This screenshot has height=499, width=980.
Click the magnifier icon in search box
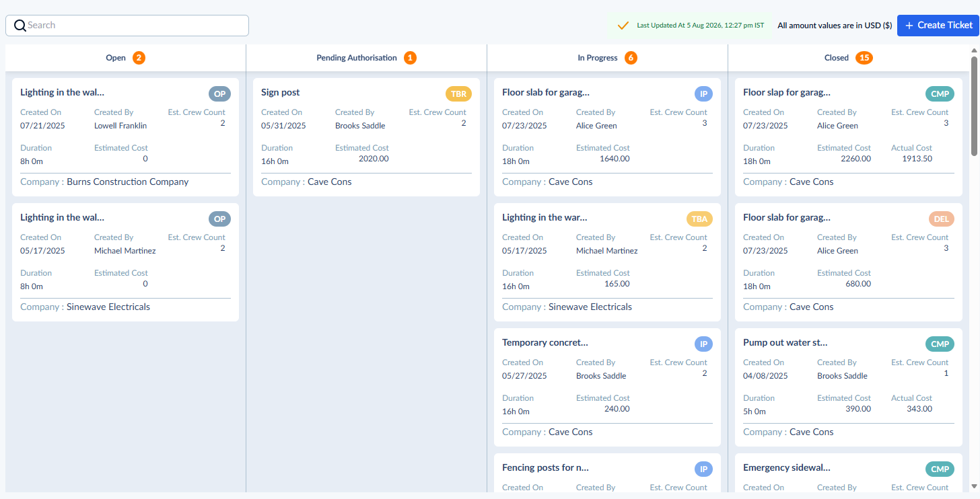coord(20,26)
